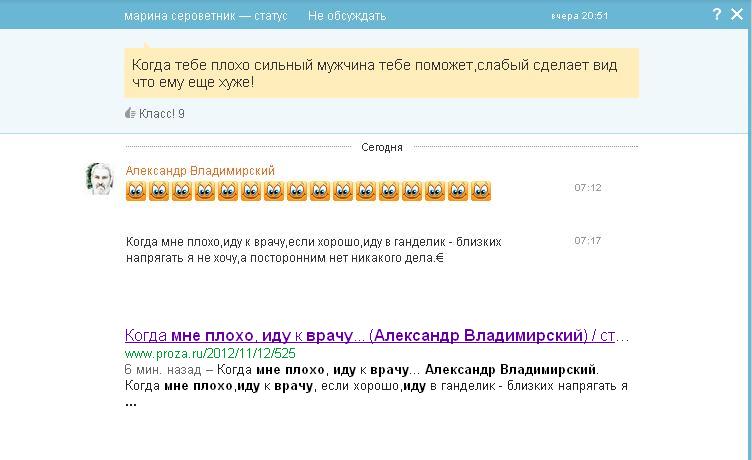Image resolution: width=752 pixels, height=460 pixels.
Task: Follow the green www.proza.ru URL
Action: coord(210,353)
